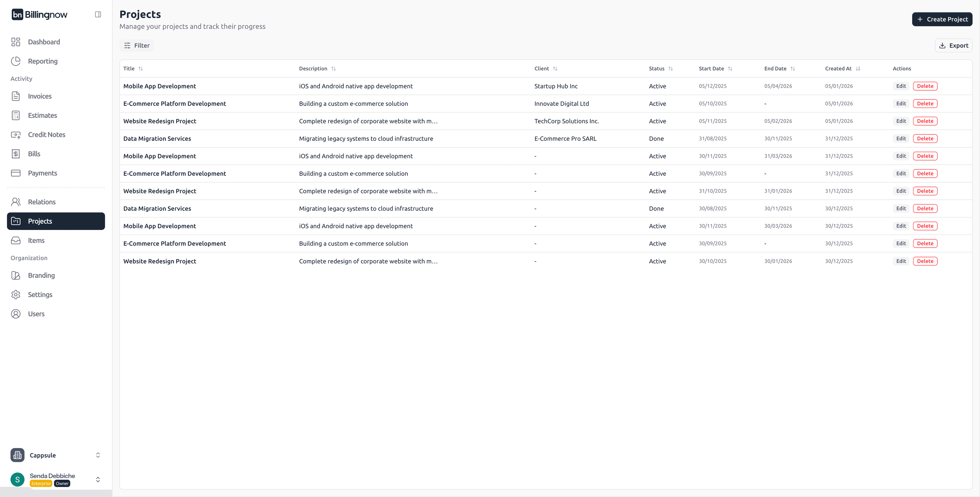The height and width of the screenshot is (497, 980).
Task: Select the Estimates icon in sidebar
Action: click(x=16, y=115)
